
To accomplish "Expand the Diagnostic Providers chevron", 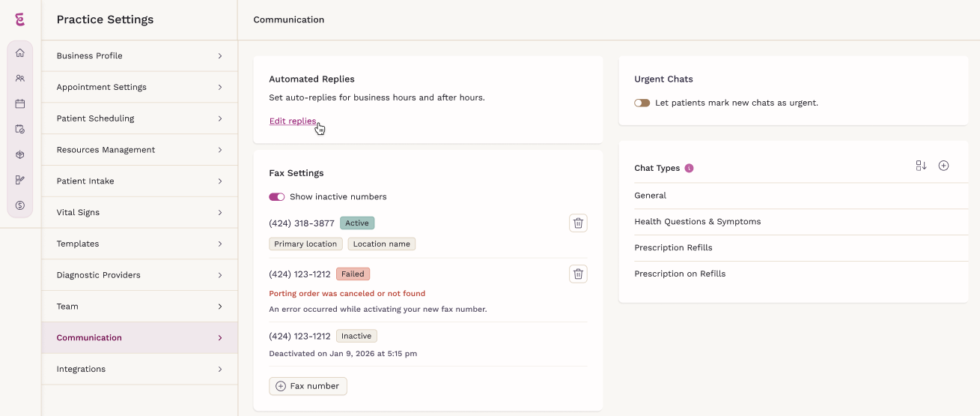I will click(x=220, y=275).
